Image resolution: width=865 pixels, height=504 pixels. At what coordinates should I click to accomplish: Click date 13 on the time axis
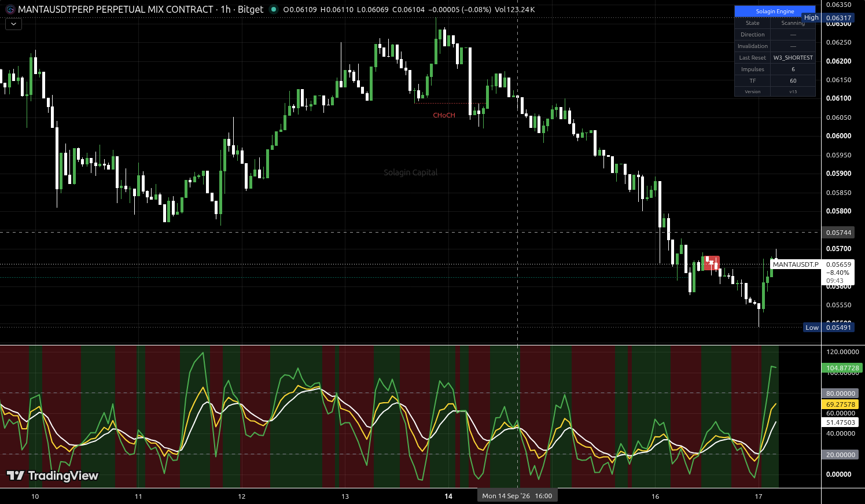tap(345, 496)
